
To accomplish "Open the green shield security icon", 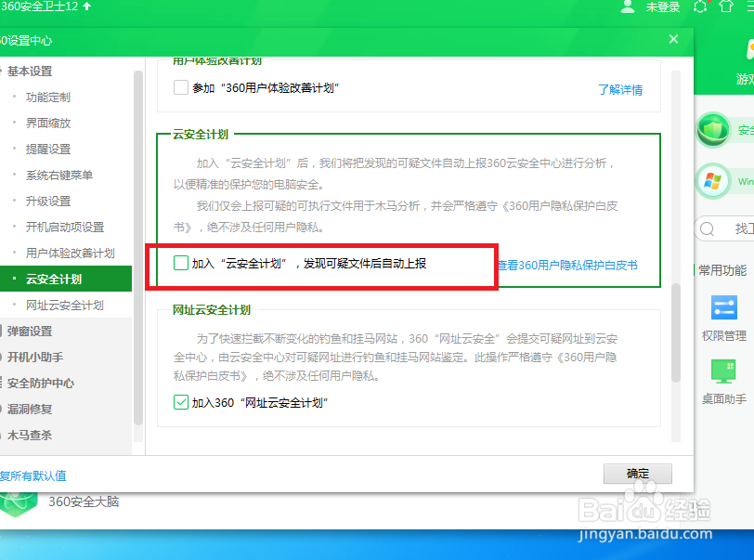I will [713, 130].
